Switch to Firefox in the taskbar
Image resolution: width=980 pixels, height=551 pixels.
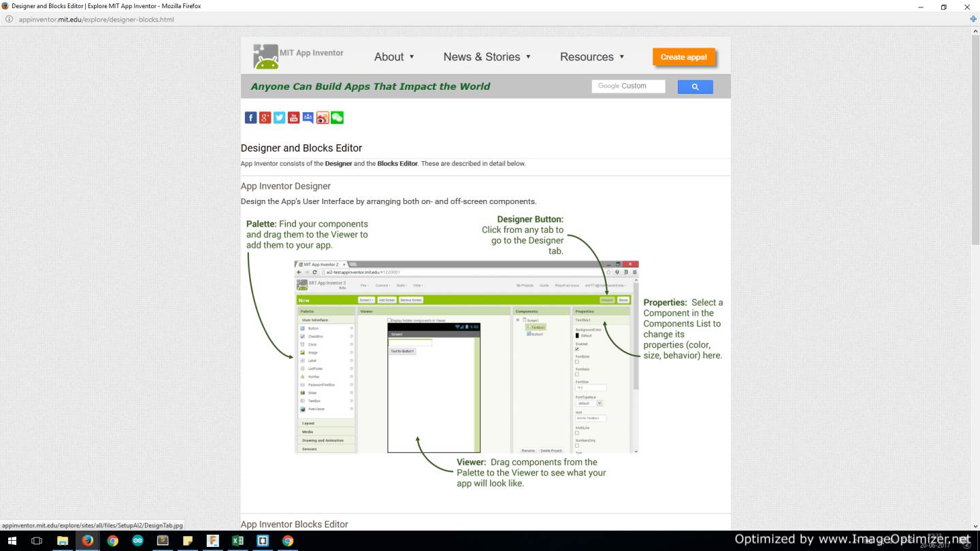point(87,541)
